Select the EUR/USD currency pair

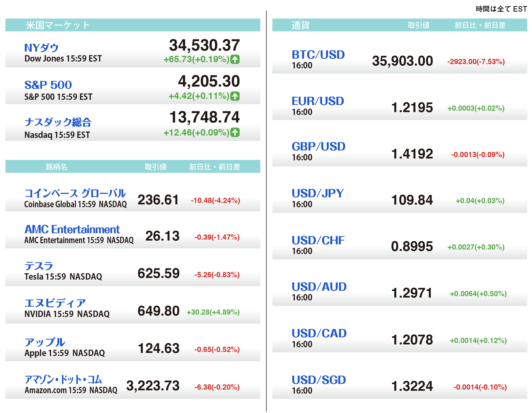(318, 101)
